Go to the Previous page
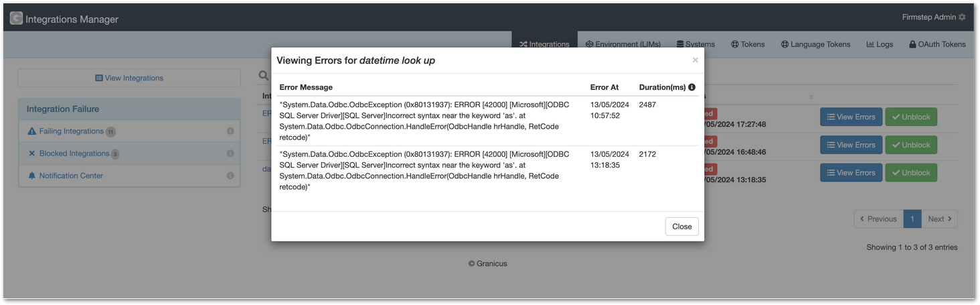This screenshot has width=980, height=305. tap(878, 219)
